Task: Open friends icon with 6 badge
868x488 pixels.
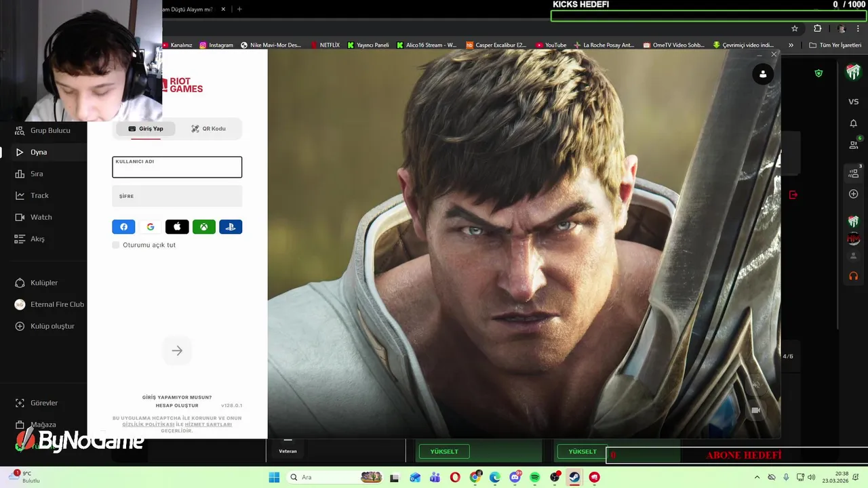Action: [x=854, y=144]
